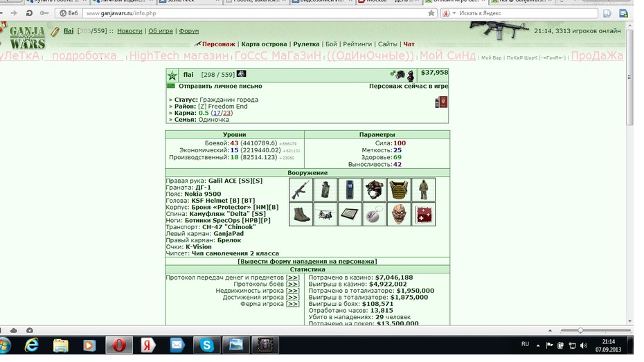Viewport: 644px width, 362px height.
Task: Click the CH-47 Chinook helicopter icon
Action: tap(325, 215)
